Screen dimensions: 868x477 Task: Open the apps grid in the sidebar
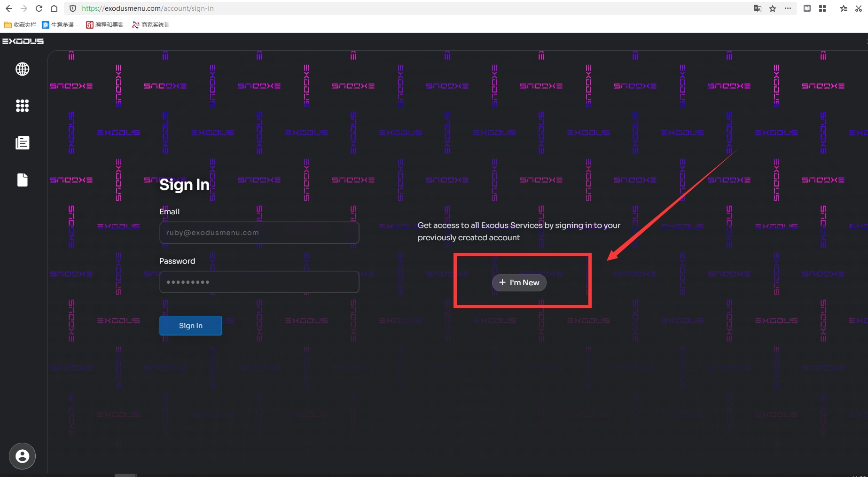[x=22, y=106]
